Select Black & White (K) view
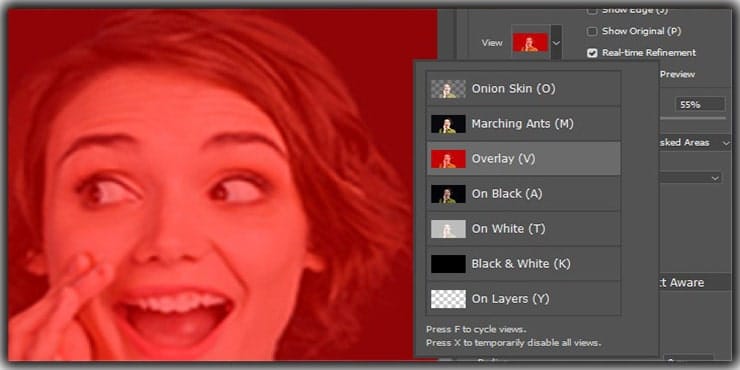 coord(523,263)
